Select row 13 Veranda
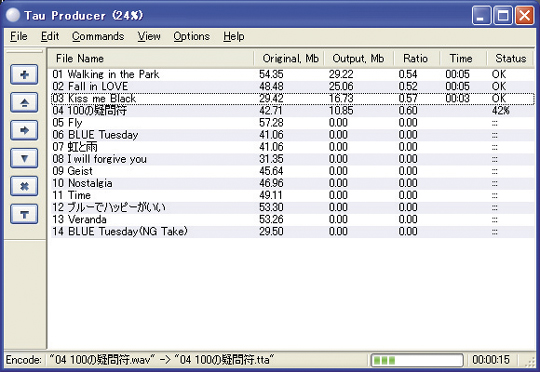The height and width of the screenshot is (372, 540). pos(293,219)
